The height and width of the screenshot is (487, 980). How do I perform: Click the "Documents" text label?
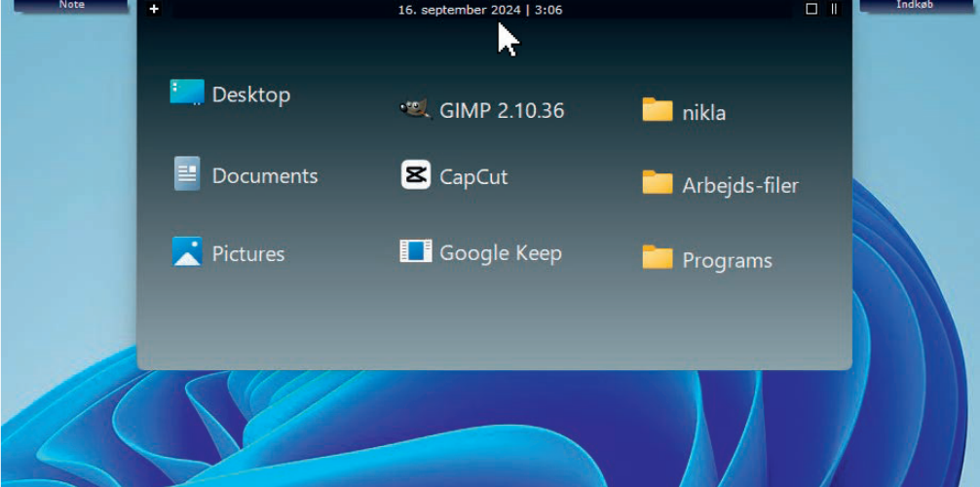point(265,176)
